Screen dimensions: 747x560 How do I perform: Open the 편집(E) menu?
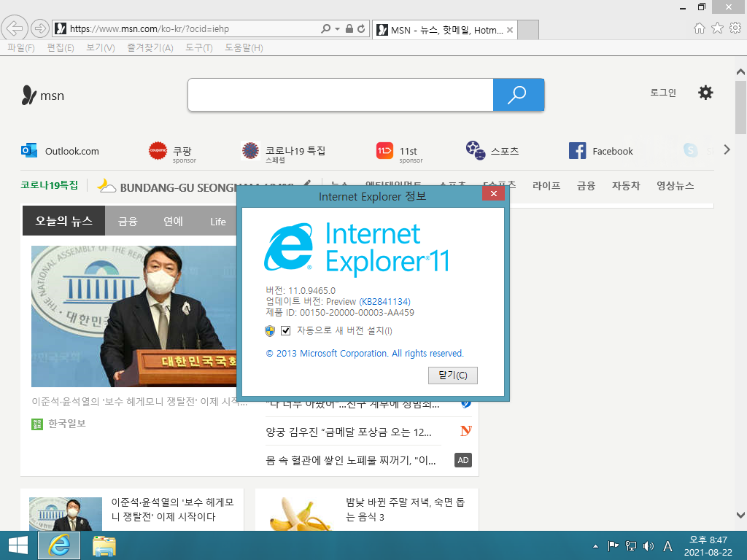tap(61, 47)
